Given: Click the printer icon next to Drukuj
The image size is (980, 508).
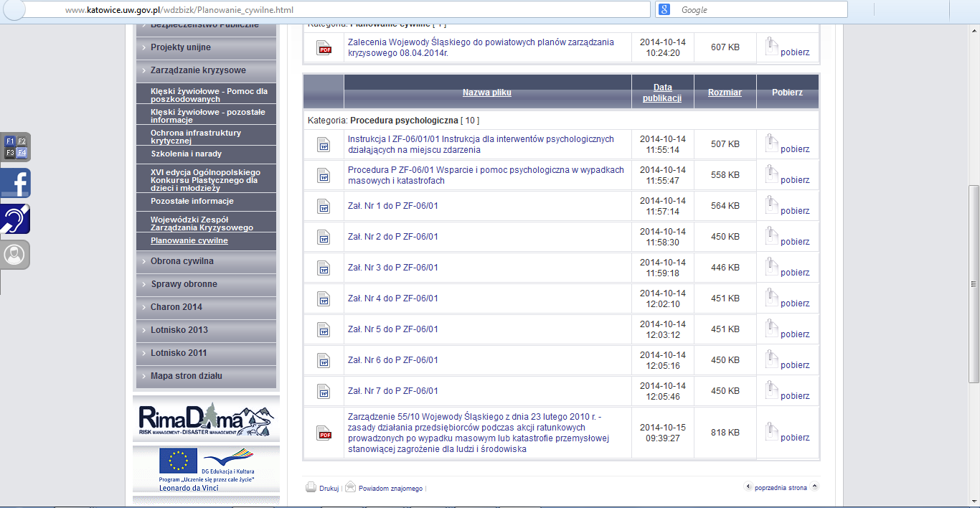Looking at the screenshot, I should tap(311, 487).
